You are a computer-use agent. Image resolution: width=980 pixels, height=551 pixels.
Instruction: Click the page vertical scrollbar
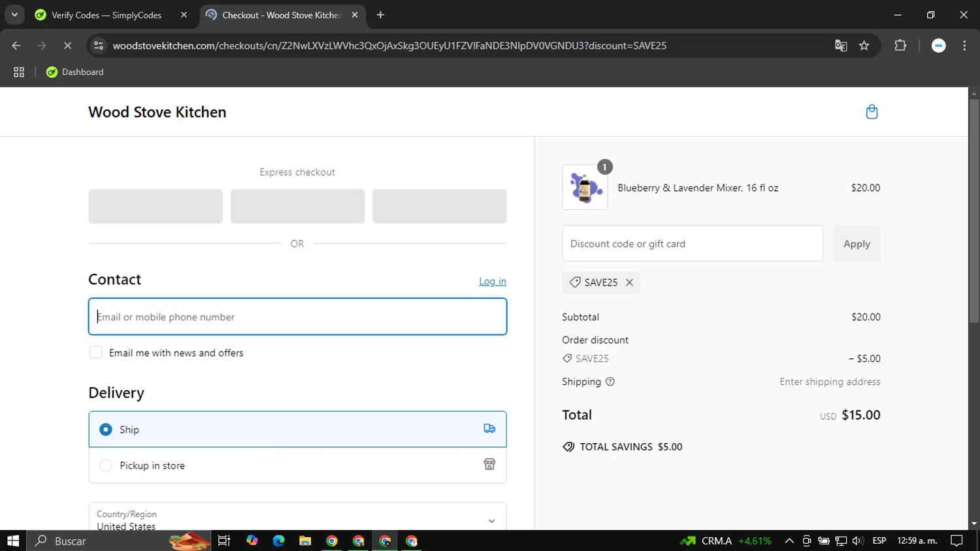(974, 211)
